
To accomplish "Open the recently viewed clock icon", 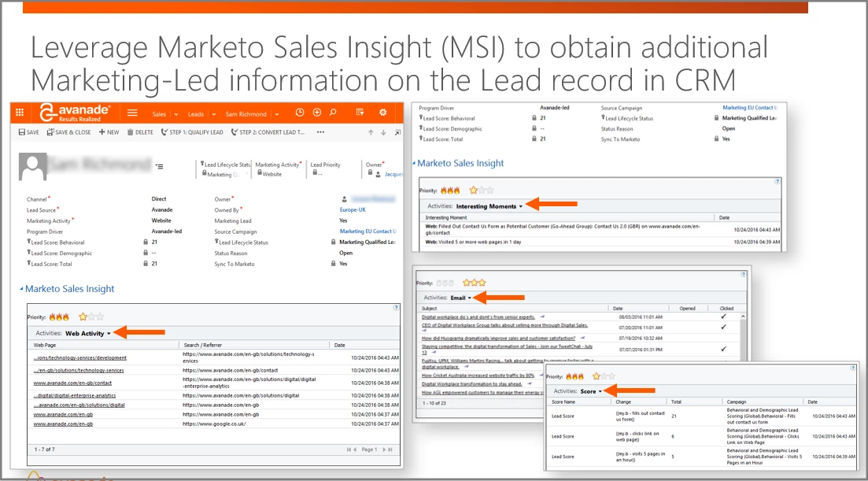I will [300, 113].
